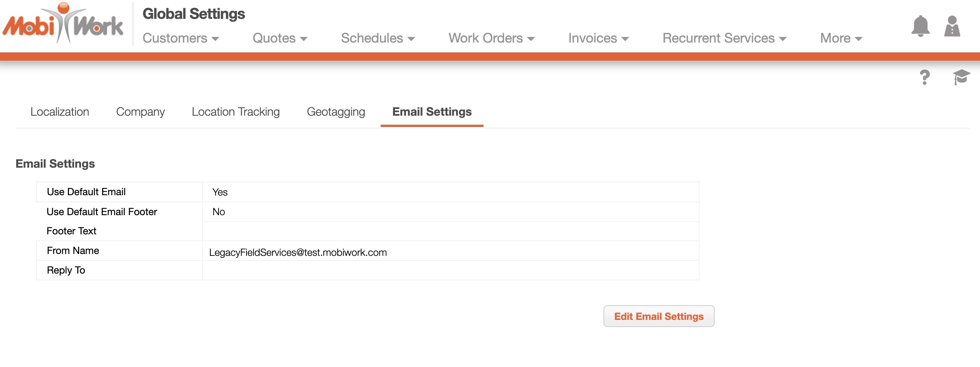Image resolution: width=980 pixels, height=367 pixels.
Task: Go to the Company tab
Action: (140, 112)
